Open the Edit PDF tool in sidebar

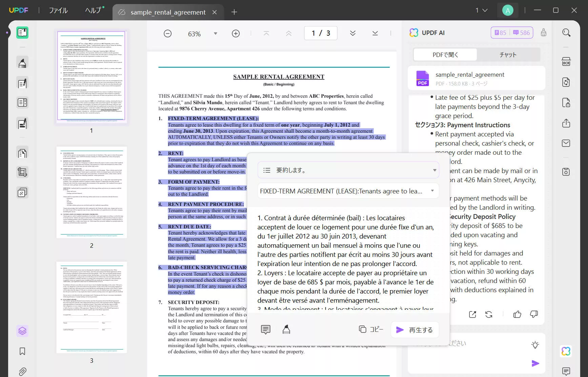click(x=22, y=83)
